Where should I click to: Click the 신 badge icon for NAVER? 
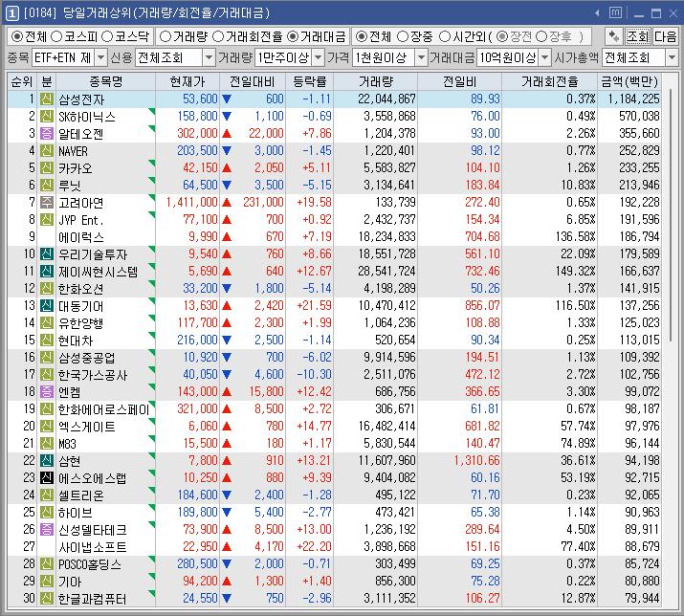(47, 151)
